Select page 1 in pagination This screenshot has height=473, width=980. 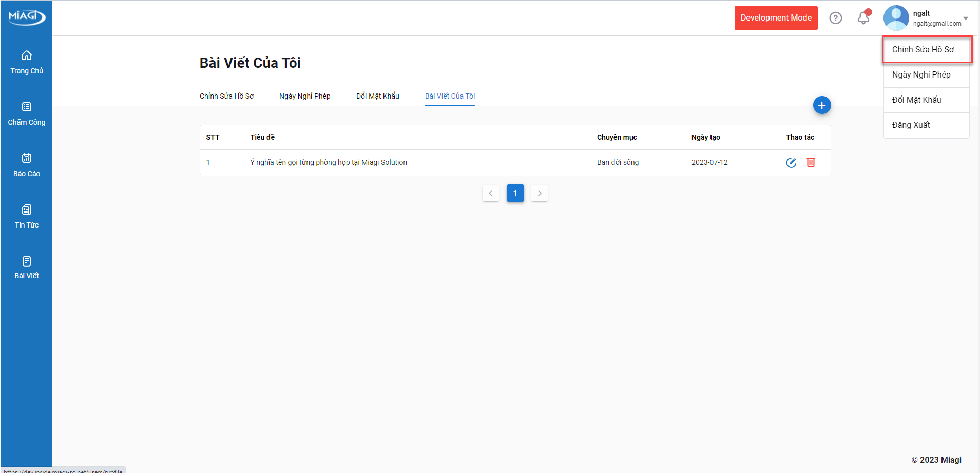[515, 193]
